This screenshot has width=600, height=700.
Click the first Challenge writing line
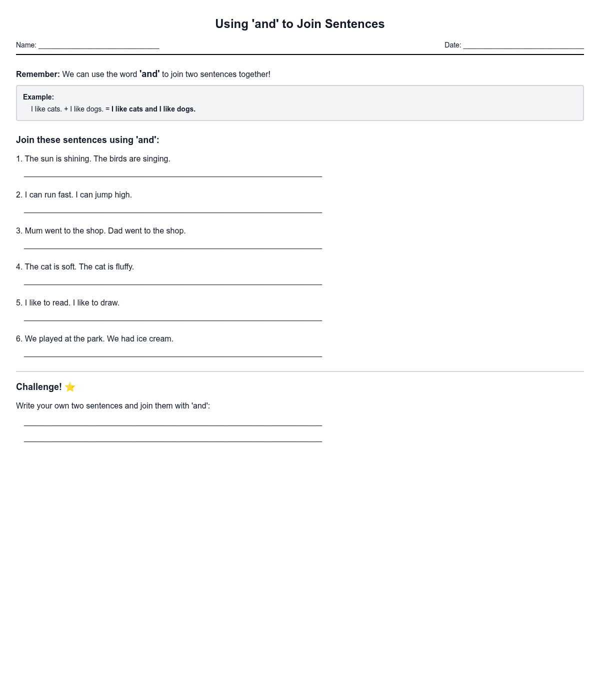[173, 422]
